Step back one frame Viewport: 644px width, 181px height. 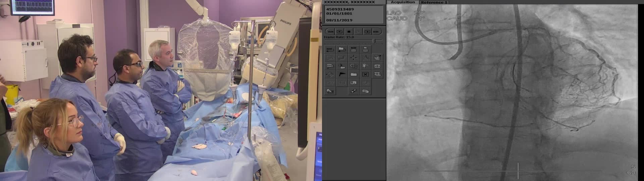click(340, 32)
